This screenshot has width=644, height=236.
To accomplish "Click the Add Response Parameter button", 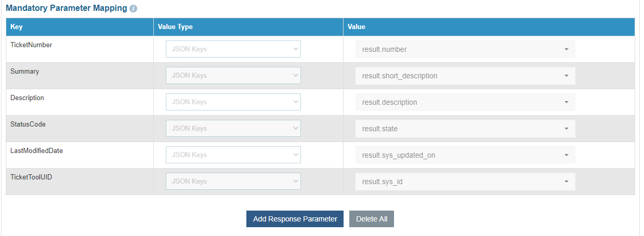I will 295,219.
